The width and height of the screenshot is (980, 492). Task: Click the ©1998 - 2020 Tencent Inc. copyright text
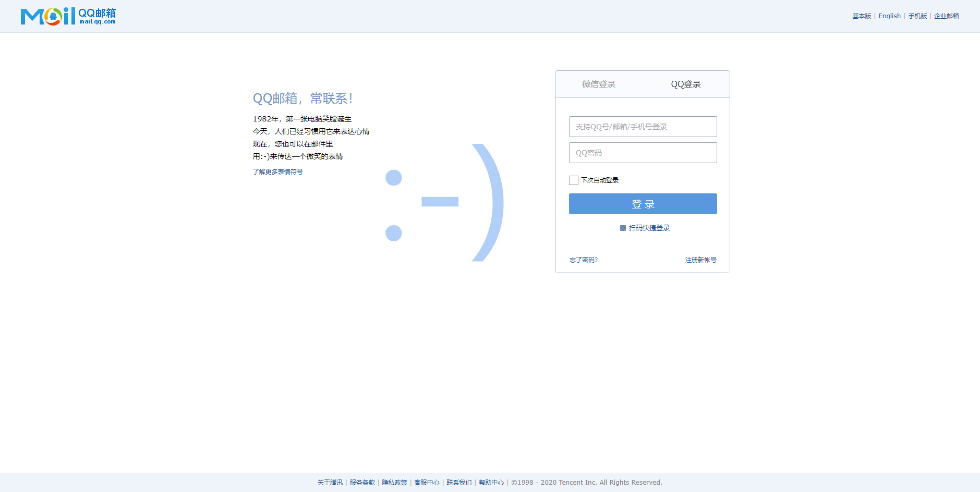pyautogui.click(x=587, y=483)
